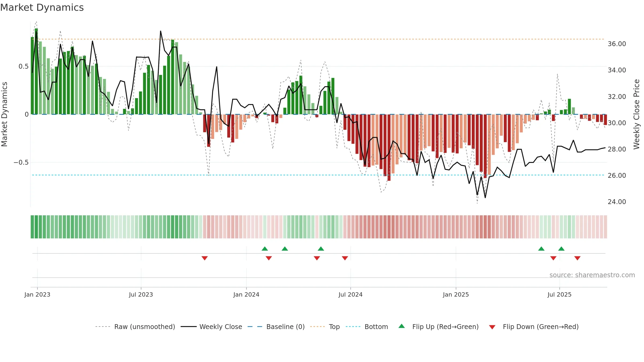The height and width of the screenshot is (362, 644).
Task: Click the 28.00 price axis label
Action: tap(617, 149)
